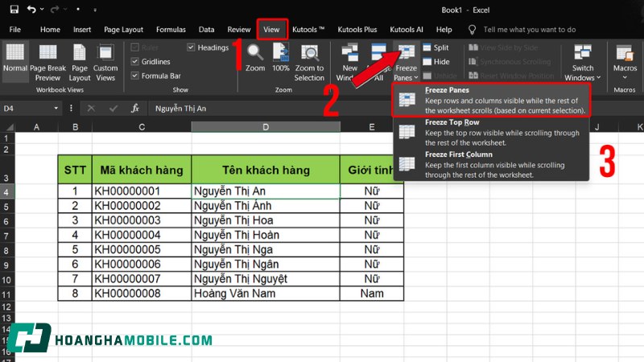The image size is (644, 362).
Task: Open the Freeze Panes dropdown button
Action: [x=406, y=62]
